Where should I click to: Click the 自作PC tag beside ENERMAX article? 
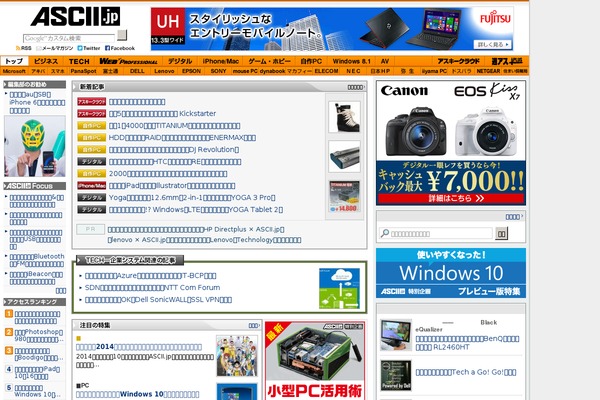[91, 137]
